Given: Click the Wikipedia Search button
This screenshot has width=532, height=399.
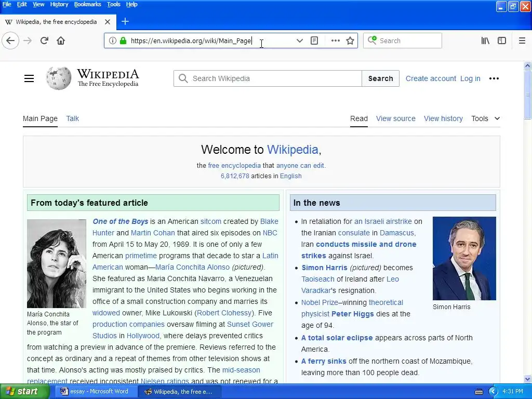Looking at the screenshot, I should click(x=381, y=78).
